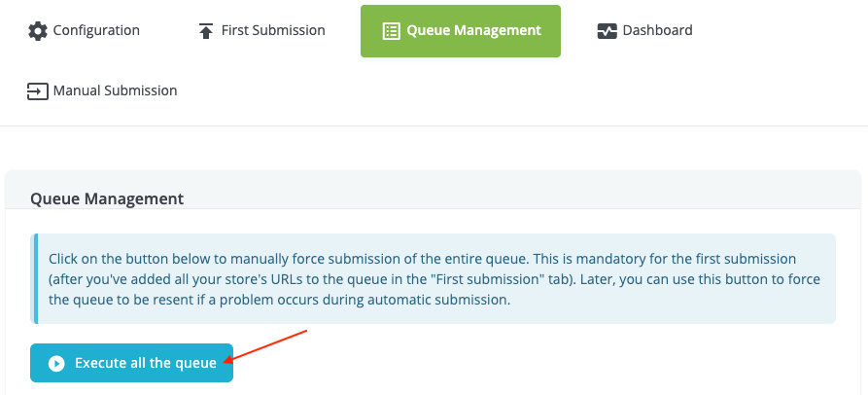Go to the Dashboard tab
Screen dimensions: 868x395
644,30
